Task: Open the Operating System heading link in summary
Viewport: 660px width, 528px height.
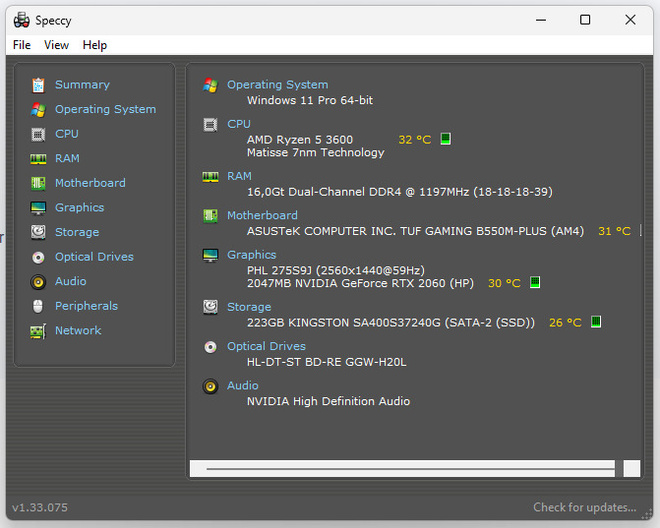Action: [278, 85]
